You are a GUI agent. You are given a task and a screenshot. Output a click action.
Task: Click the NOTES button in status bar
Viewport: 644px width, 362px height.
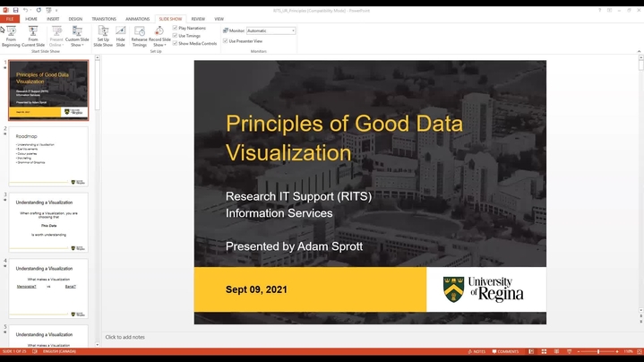pos(477,351)
